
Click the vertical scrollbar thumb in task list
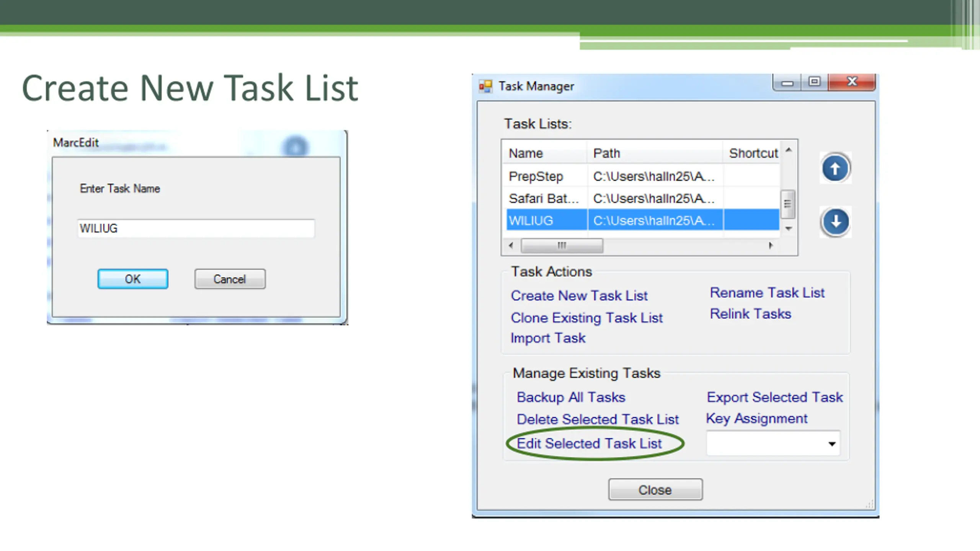[787, 204]
